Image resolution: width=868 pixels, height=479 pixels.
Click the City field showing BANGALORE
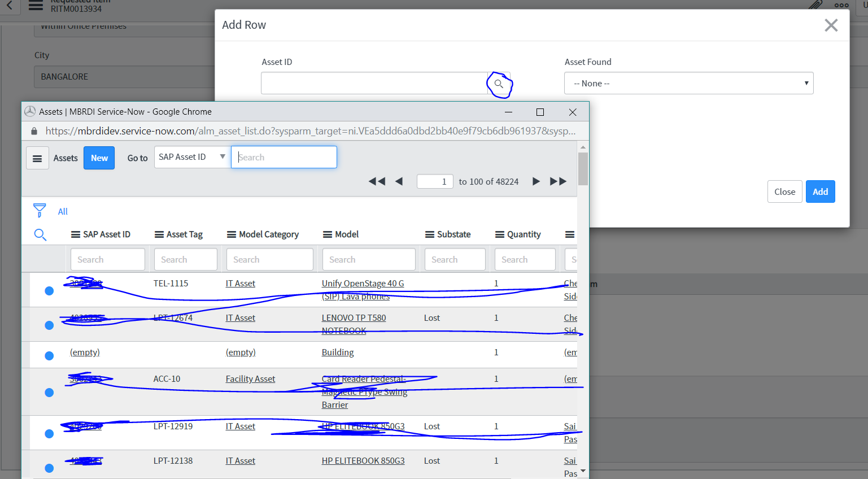(x=124, y=77)
